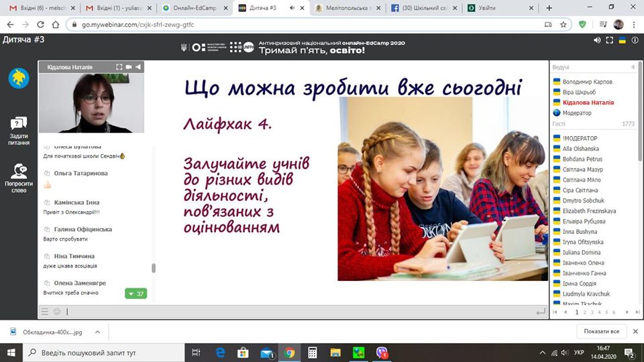The width and height of the screenshot is (644, 362).
Task: Open the emoji picker in chat
Action: pyautogui.click(x=57, y=312)
